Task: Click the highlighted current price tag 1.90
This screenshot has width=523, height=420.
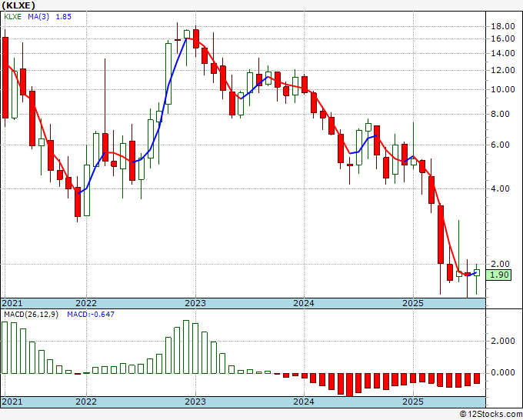Action: pyautogui.click(x=498, y=275)
